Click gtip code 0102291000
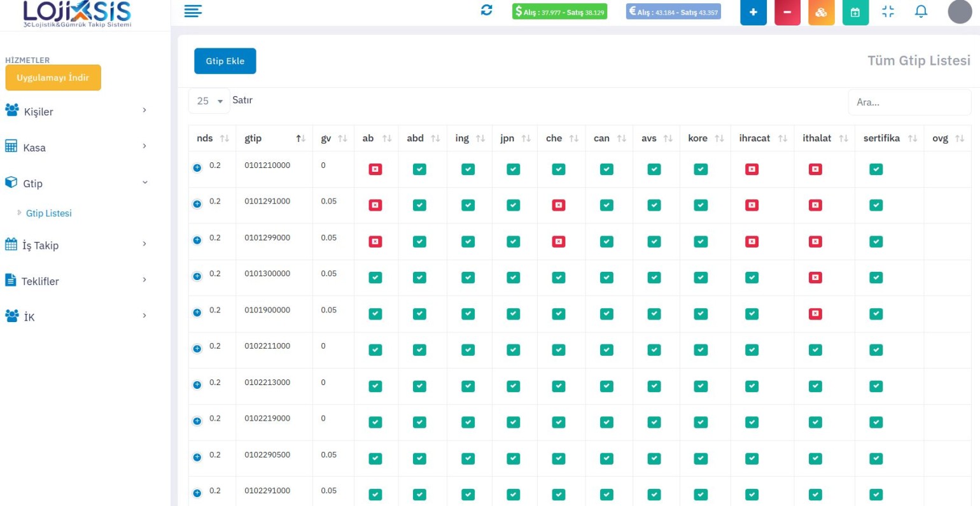980x506 pixels. (x=267, y=491)
